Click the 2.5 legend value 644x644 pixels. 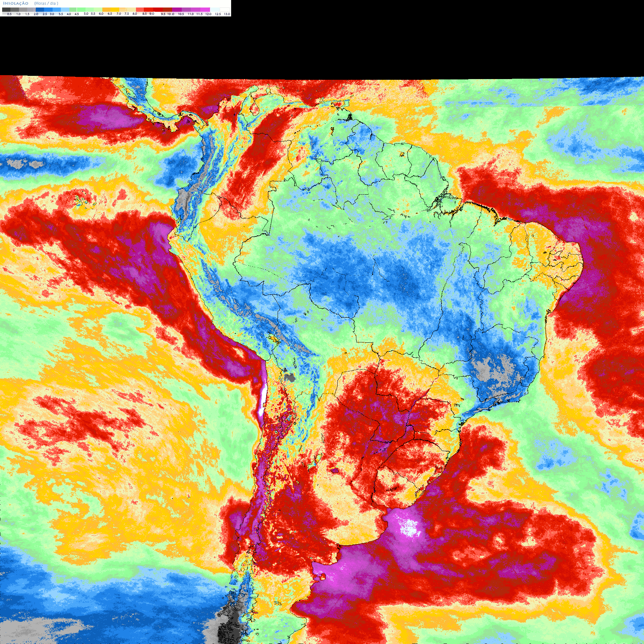[x=45, y=14]
